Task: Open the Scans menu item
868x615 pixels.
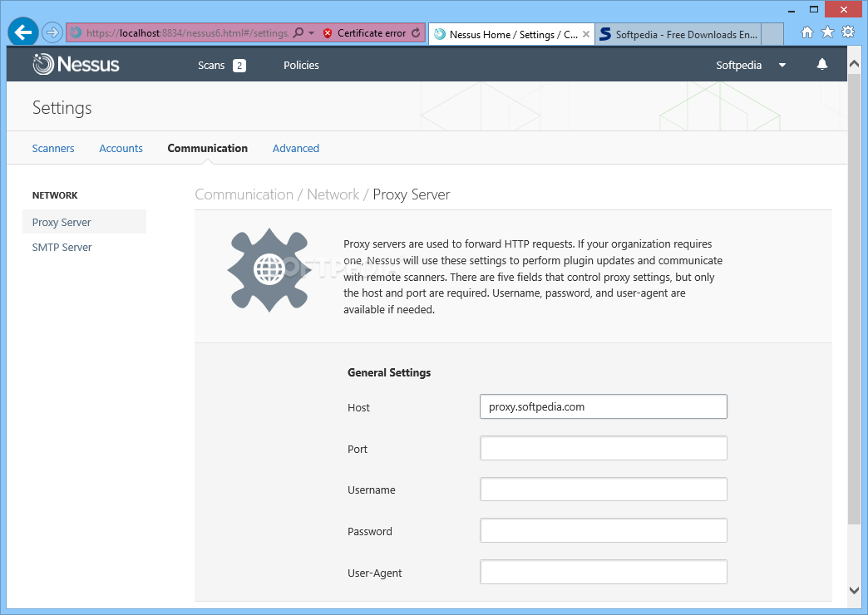Action: (x=211, y=66)
